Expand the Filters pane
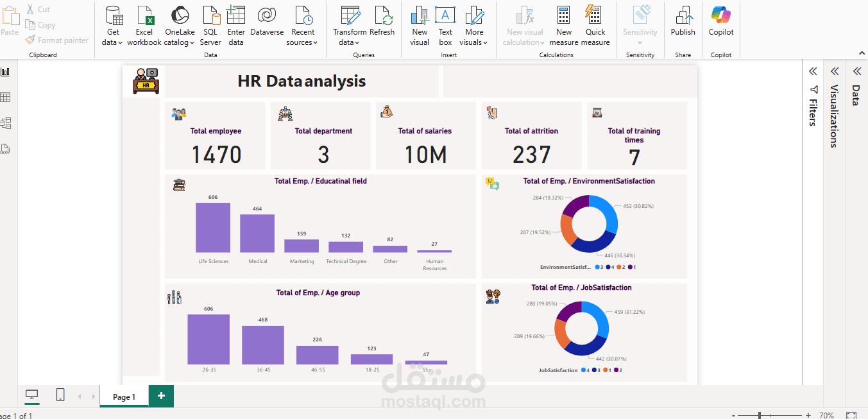Image resolution: width=868 pixels, height=419 pixels. point(813,71)
